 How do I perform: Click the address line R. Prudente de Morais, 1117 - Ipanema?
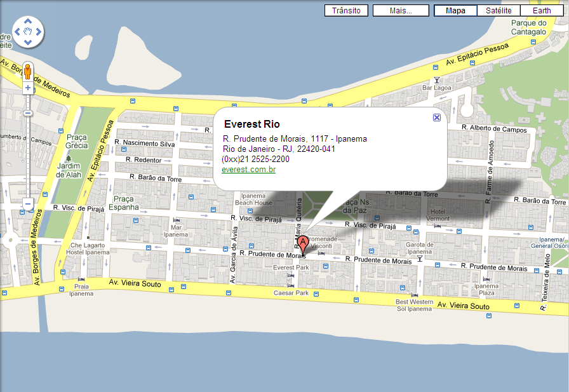[x=295, y=139]
